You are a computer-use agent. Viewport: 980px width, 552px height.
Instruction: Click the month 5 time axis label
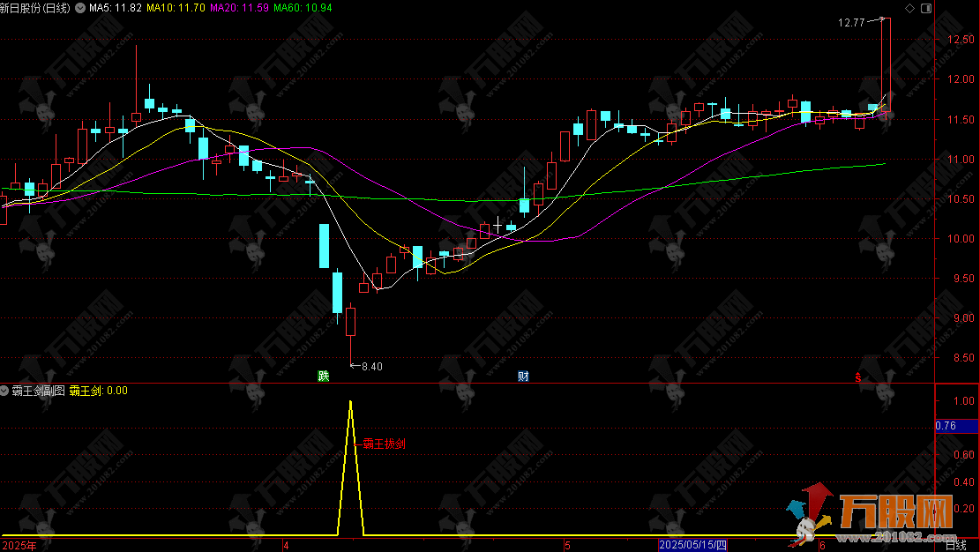pyautogui.click(x=567, y=545)
